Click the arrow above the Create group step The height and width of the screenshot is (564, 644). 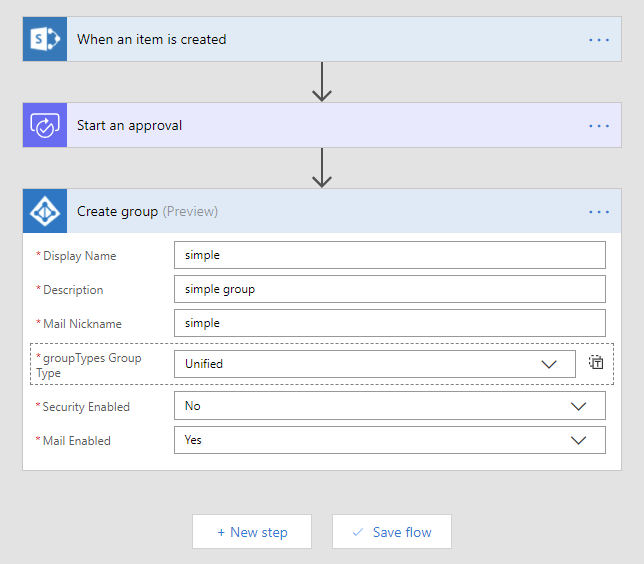[x=321, y=168]
